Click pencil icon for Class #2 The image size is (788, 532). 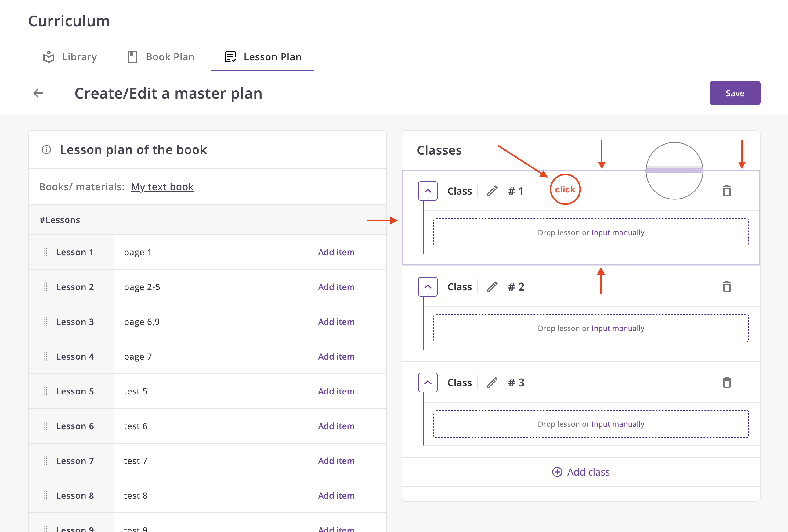click(x=492, y=287)
